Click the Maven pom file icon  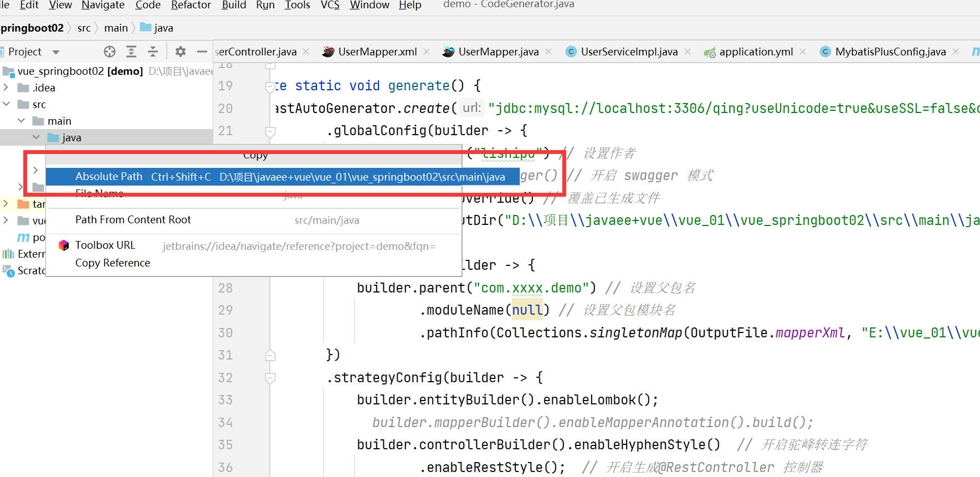coord(23,237)
